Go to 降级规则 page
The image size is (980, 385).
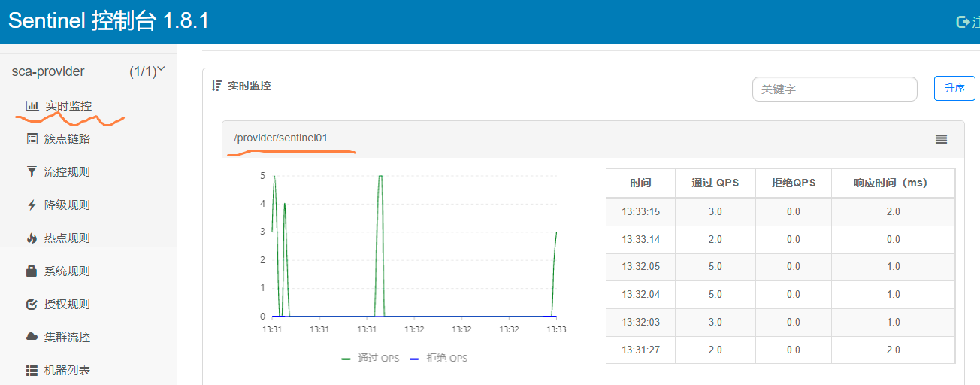coord(67,205)
